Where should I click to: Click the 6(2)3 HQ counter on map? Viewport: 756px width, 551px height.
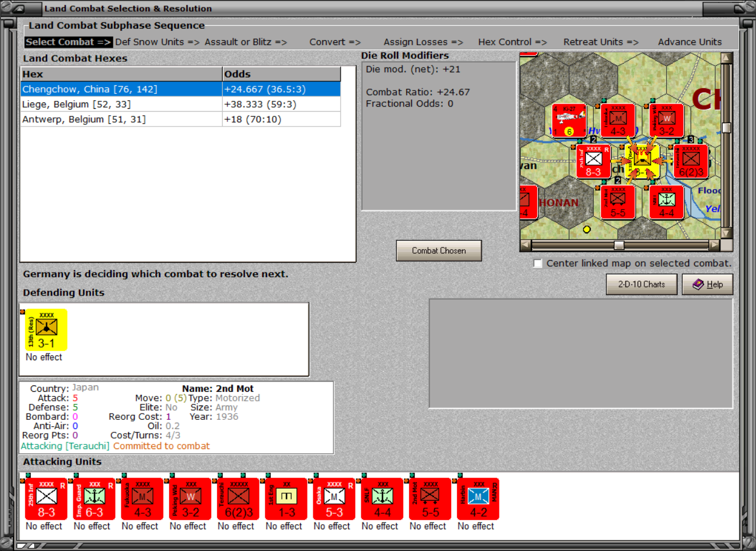pos(691,162)
